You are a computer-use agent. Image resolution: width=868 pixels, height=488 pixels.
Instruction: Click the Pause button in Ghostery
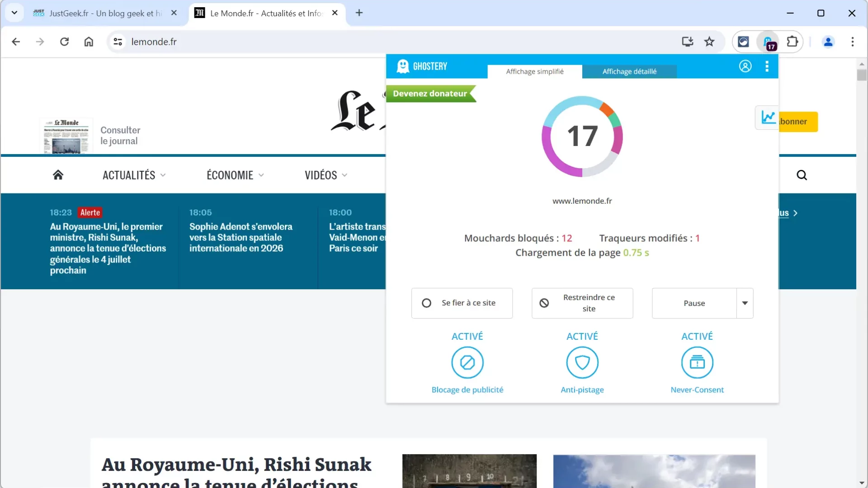pyautogui.click(x=694, y=303)
